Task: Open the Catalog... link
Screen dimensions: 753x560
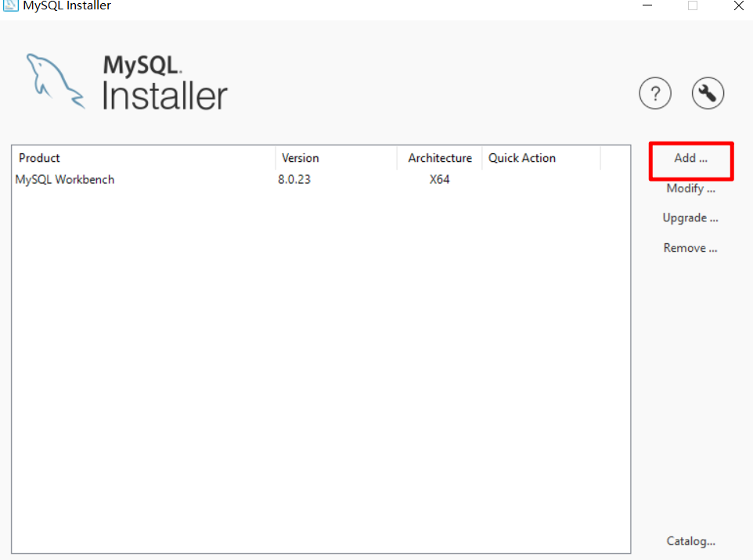Action: [690, 541]
